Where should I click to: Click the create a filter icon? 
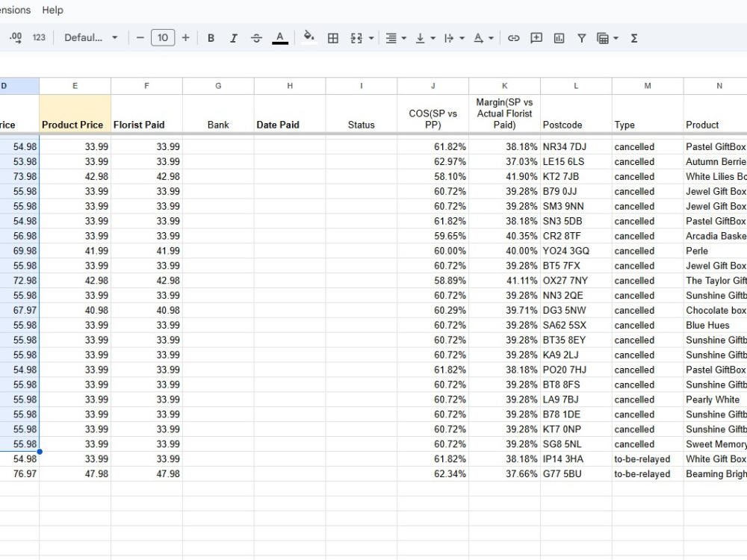point(582,38)
